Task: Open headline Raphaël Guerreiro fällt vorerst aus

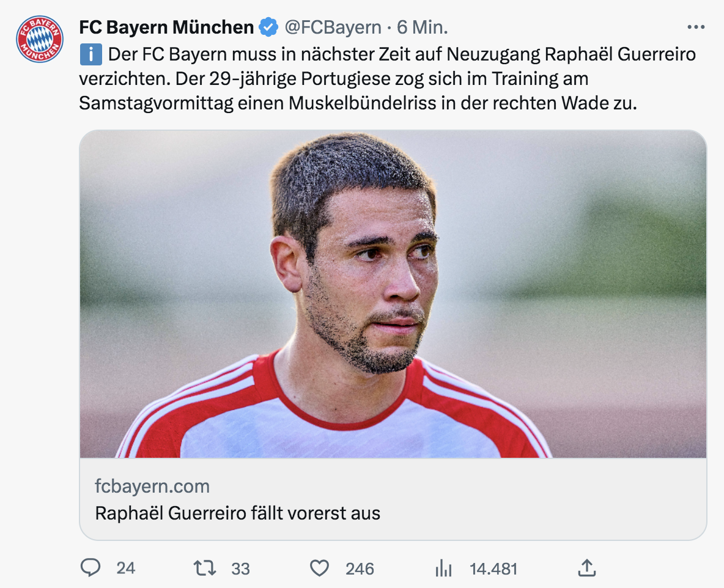Action: click(x=237, y=512)
